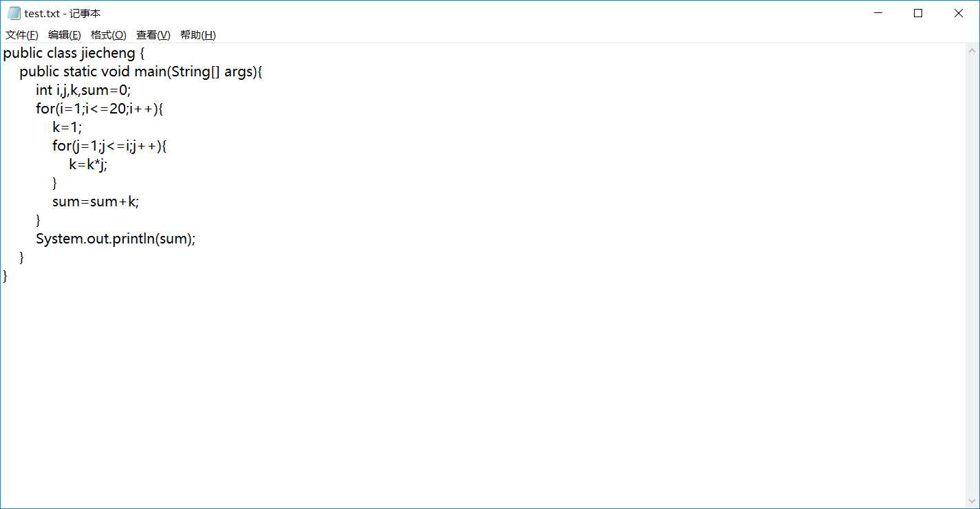This screenshot has height=509, width=980.
Task: Click the window title 'test.txt - 记事本'
Action: click(x=63, y=13)
